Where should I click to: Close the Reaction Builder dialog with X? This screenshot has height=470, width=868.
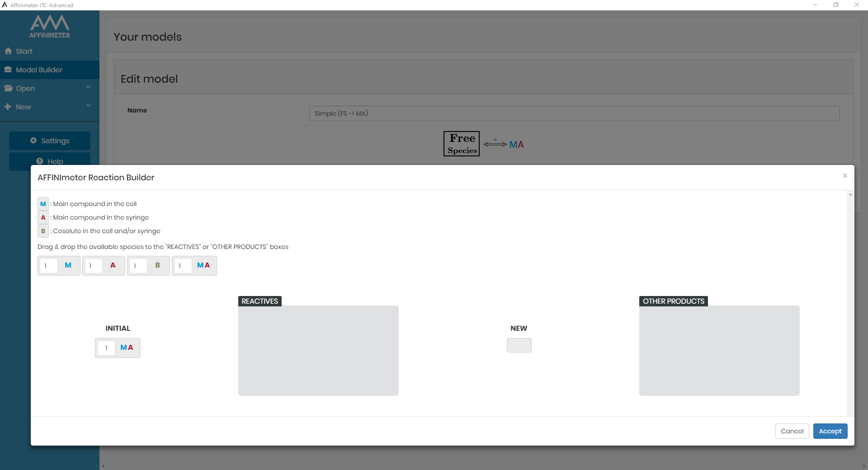coord(844,176)
